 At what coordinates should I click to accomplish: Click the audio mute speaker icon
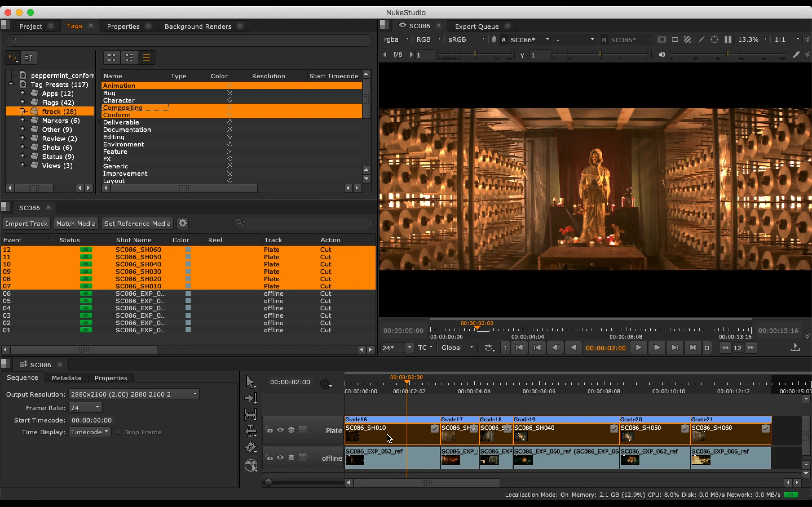(662, 55)
